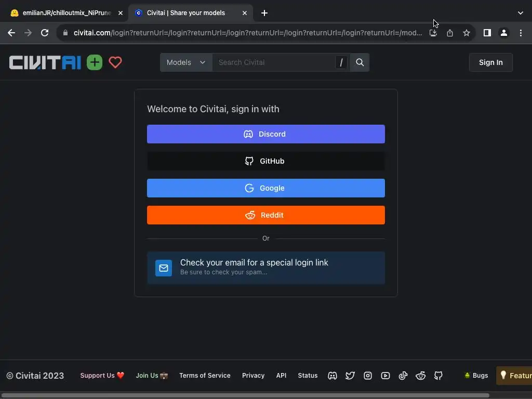Reload the current page
This screenshot has width=532, height=399.
45,33
